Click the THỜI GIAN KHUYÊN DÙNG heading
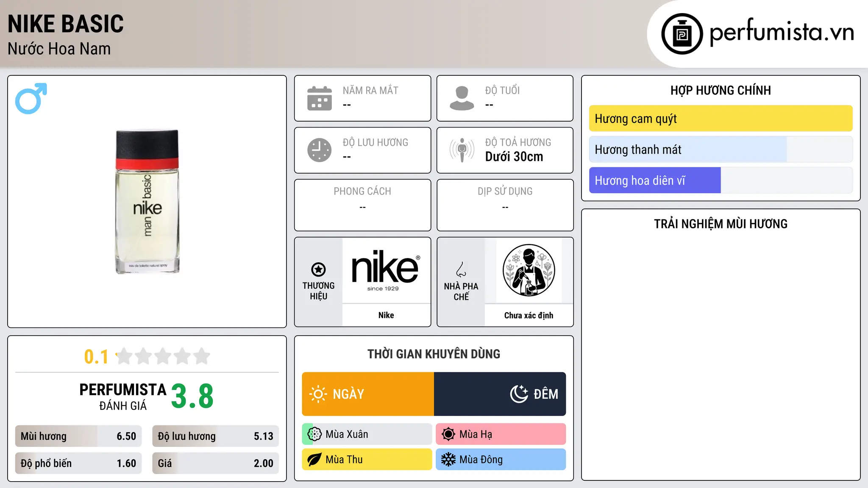The image size is (868, 488). 434,354
